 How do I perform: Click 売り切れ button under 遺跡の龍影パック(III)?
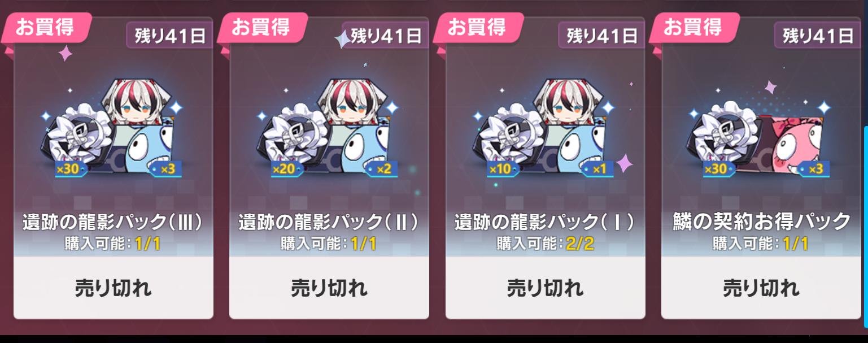coord(114,288)
